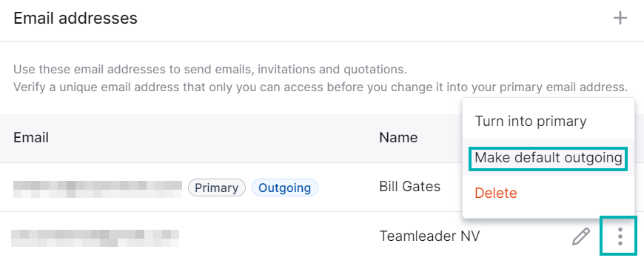Choose Turn into primary from the menu

click(531, 121)
